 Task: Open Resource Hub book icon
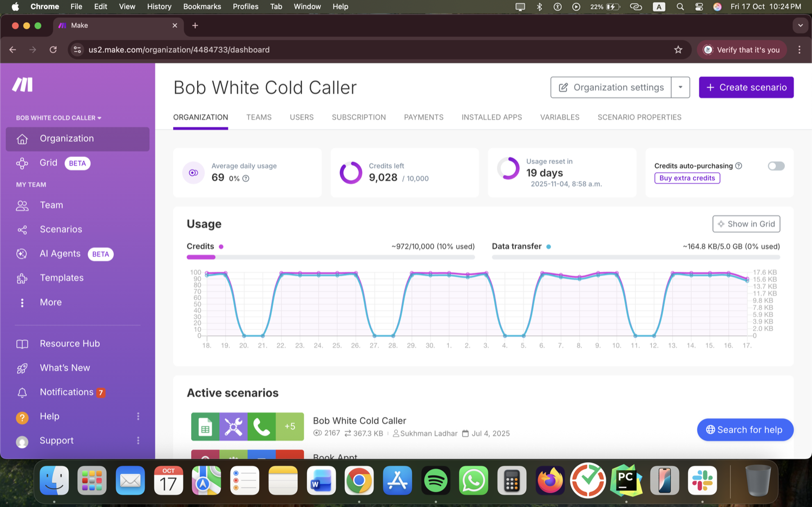click(x=22, y=344)
